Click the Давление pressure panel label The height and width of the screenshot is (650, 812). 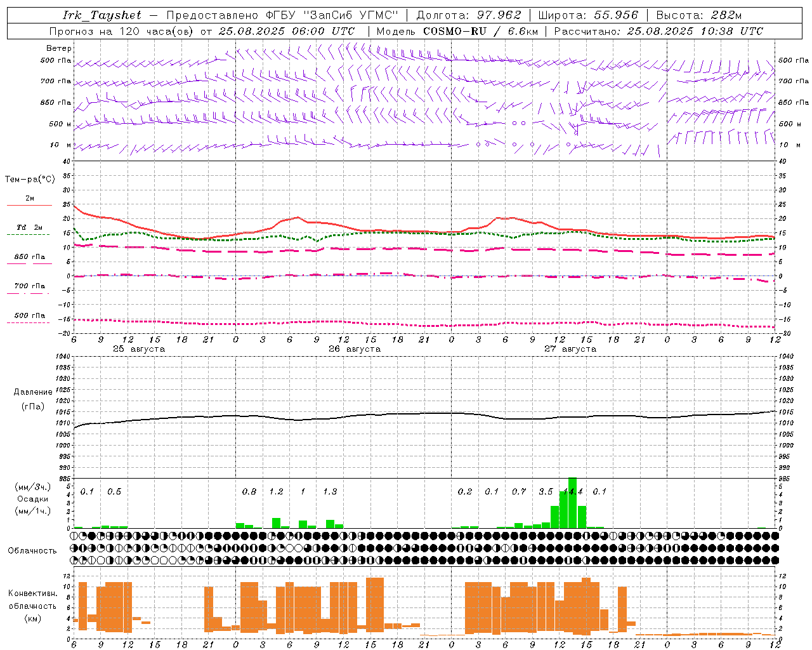[33, 392]
